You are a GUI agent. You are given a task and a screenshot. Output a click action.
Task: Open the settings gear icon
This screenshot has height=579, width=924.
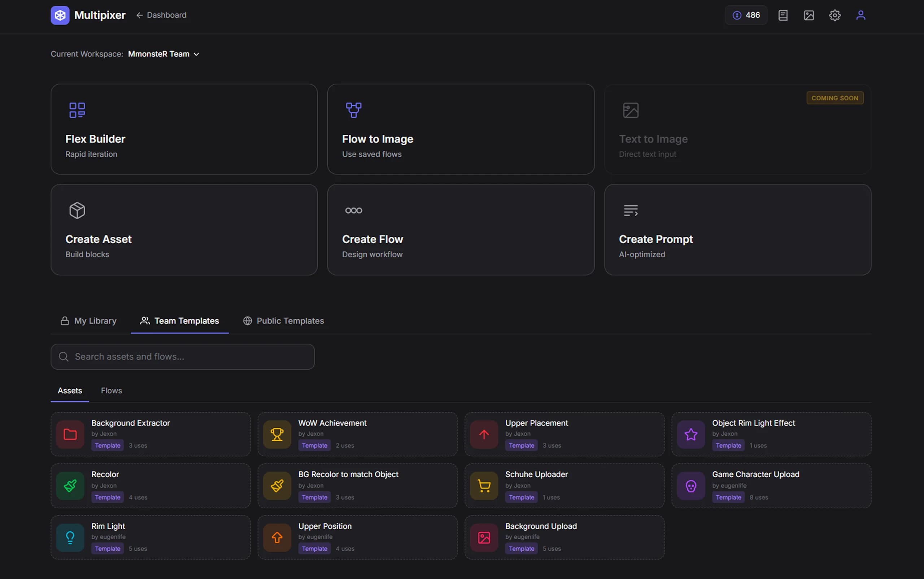(834, 15)
